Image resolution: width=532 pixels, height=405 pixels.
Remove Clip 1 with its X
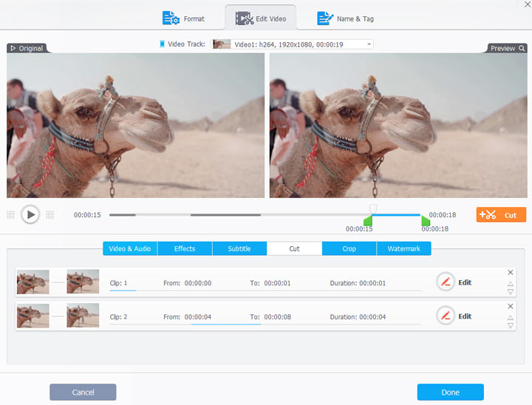coord(511,272)
